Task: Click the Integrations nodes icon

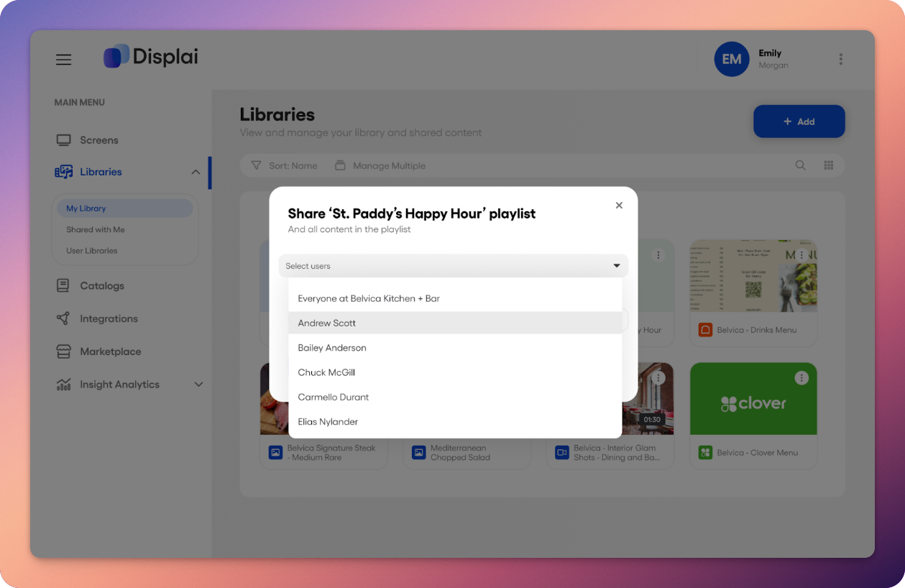Action: click(63, 318)
